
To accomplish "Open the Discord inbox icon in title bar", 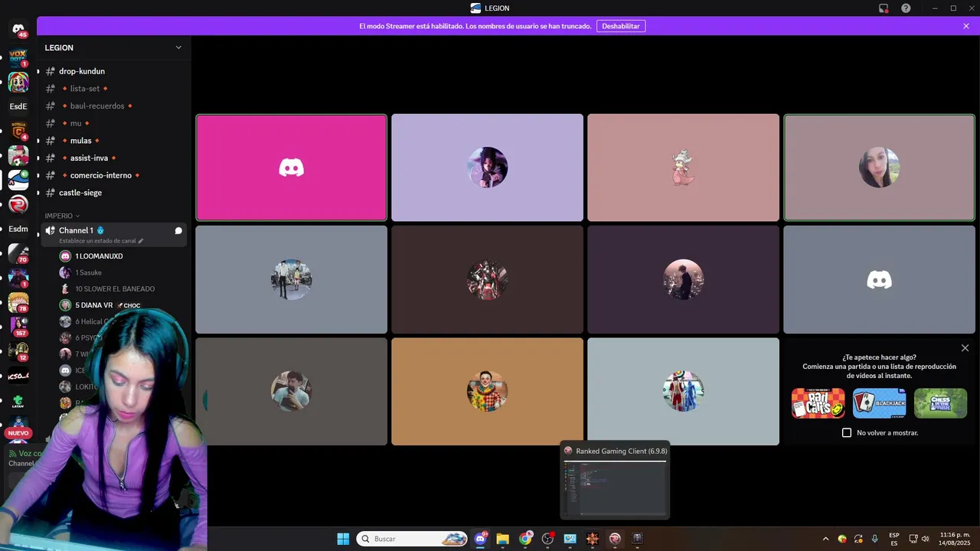I will point(884,8).
